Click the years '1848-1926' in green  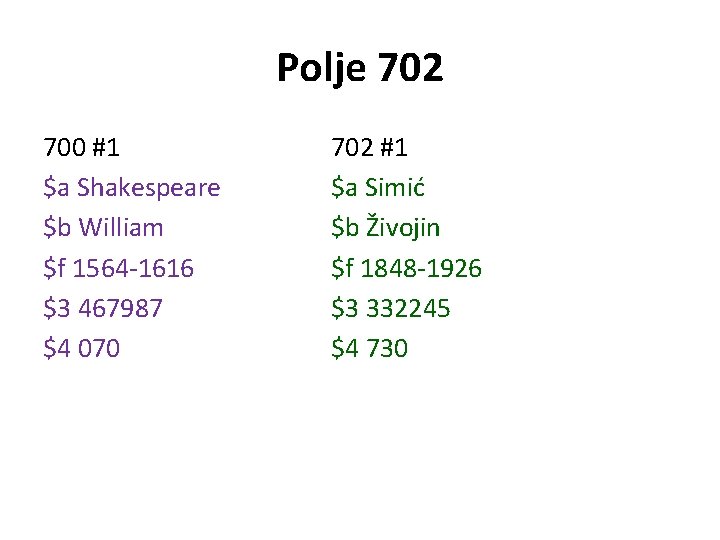[x=422, y=268]
